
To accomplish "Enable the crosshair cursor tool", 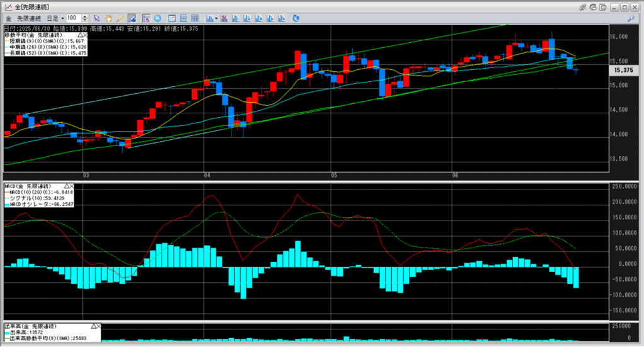I will pos(146,18).
